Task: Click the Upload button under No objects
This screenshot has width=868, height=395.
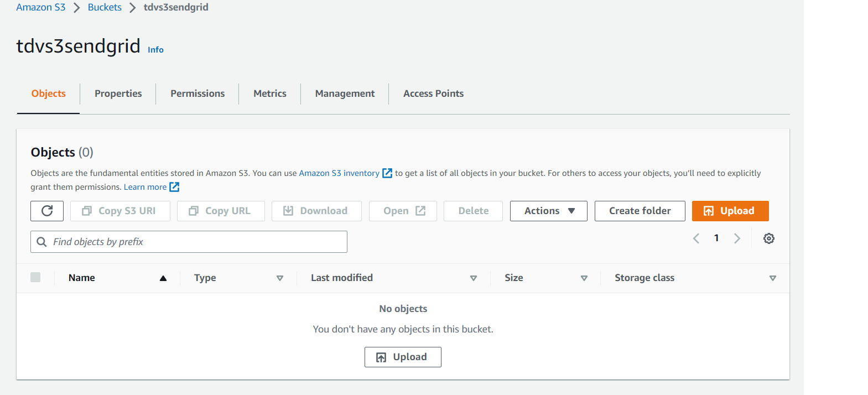Action: click(x=403, y=357)
